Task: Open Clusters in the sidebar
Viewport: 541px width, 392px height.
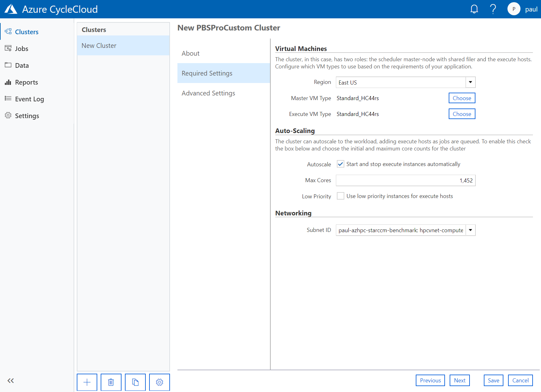Action: [x=27, y=32]
